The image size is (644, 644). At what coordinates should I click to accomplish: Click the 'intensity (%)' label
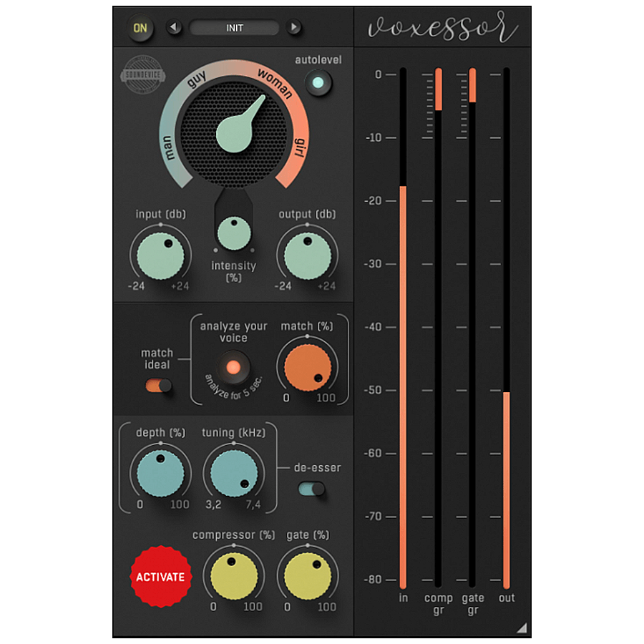pos(234,271)
